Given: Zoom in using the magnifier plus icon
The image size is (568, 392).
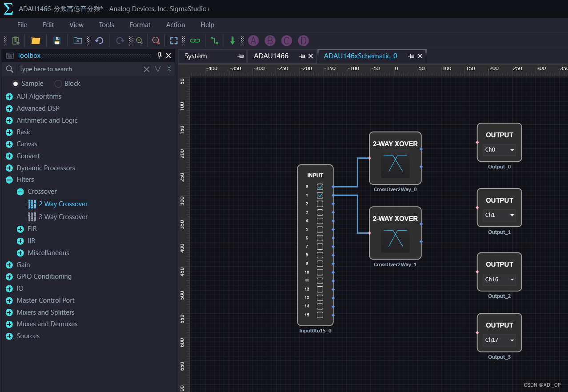Looking at the screenshot, I should [140, 40].
